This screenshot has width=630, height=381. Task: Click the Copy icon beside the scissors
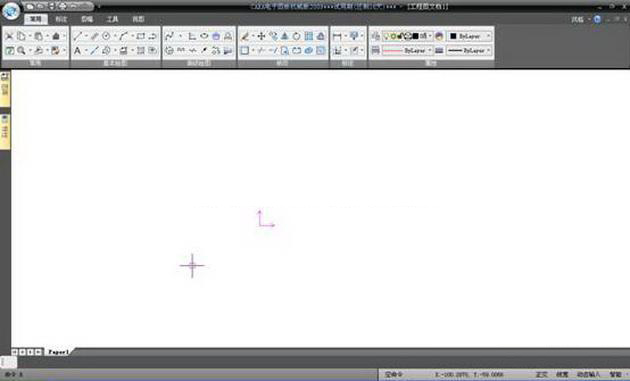[x=21, y=37]
